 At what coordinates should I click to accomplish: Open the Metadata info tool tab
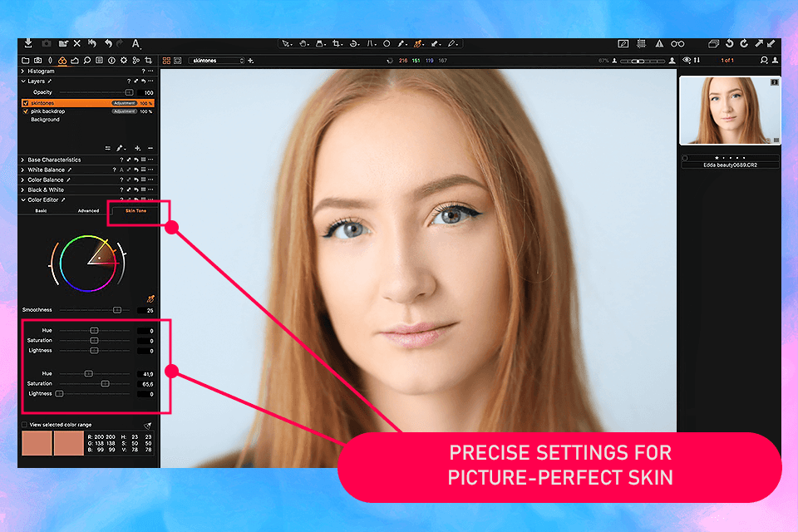[111, 61]
